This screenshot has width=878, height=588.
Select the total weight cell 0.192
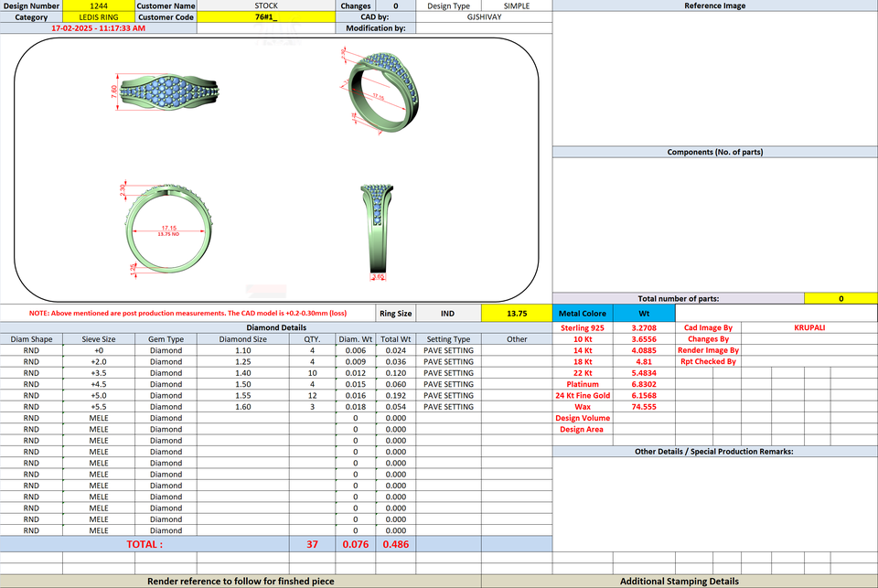tap(396, 395)
